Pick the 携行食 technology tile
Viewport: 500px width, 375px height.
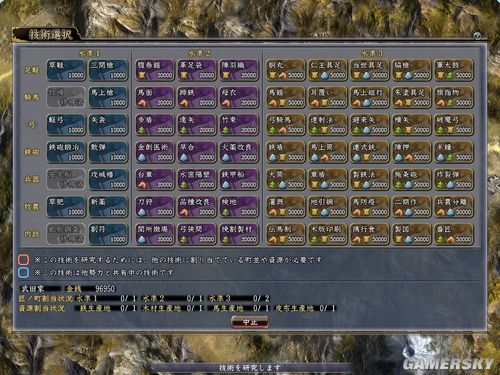[370, 234]
